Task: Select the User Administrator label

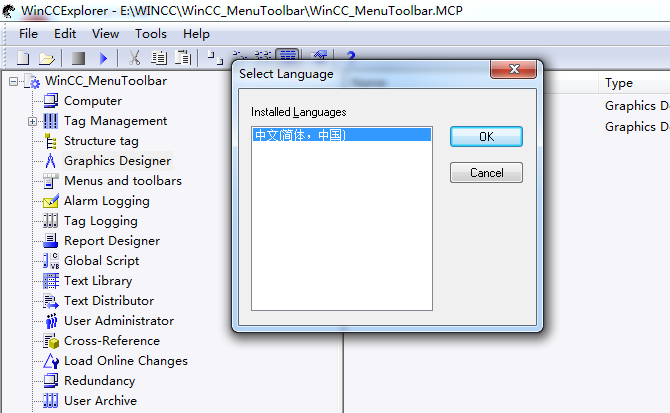Action: [x=119, y=321]
